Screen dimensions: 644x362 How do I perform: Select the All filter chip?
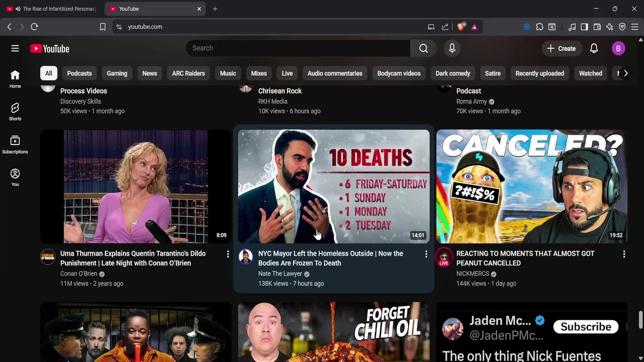(x=48, y=73)
